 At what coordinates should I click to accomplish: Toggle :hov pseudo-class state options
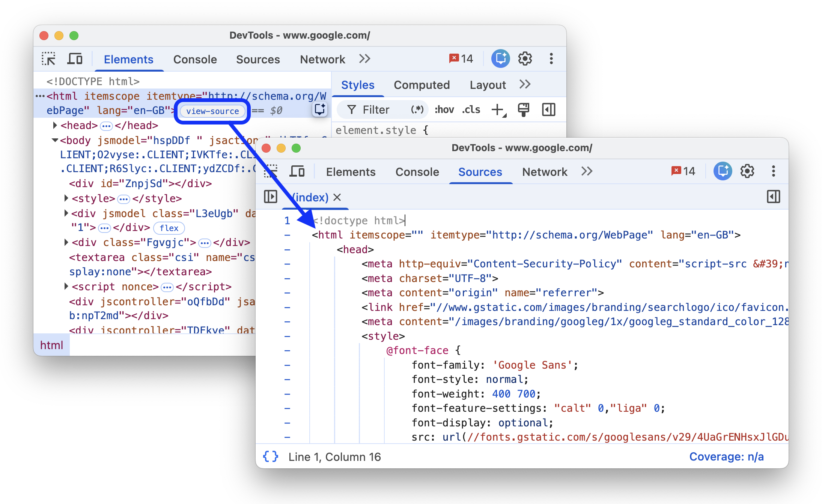[x=444, y=109]
